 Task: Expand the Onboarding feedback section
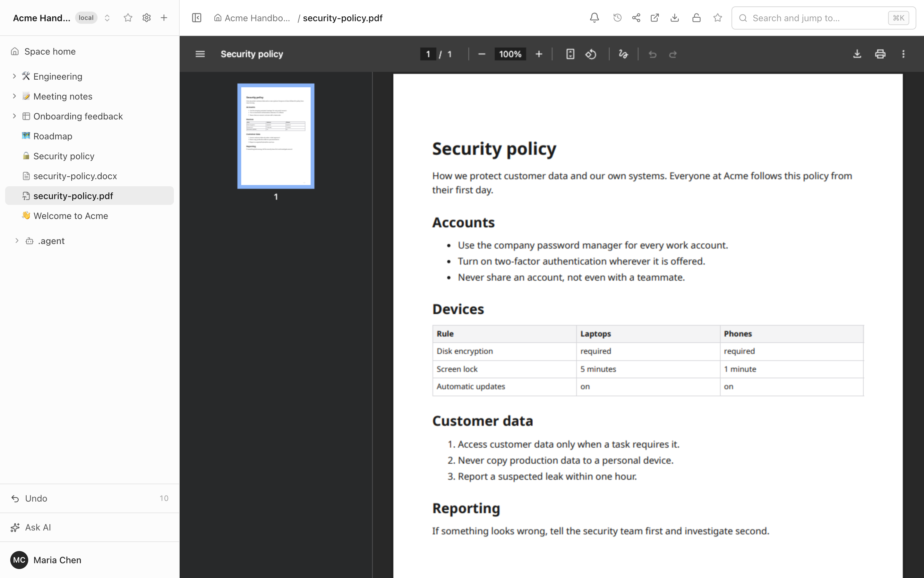click(14, 116)
